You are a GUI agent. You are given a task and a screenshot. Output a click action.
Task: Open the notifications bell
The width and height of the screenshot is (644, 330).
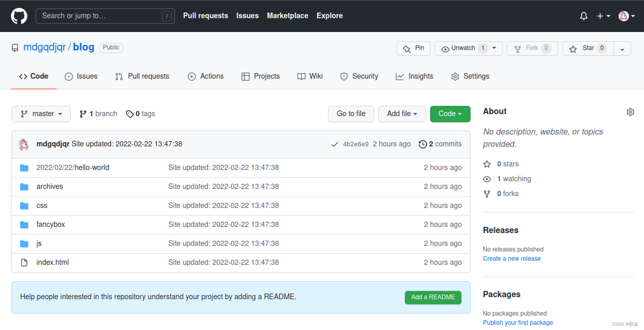coord(584,16)
